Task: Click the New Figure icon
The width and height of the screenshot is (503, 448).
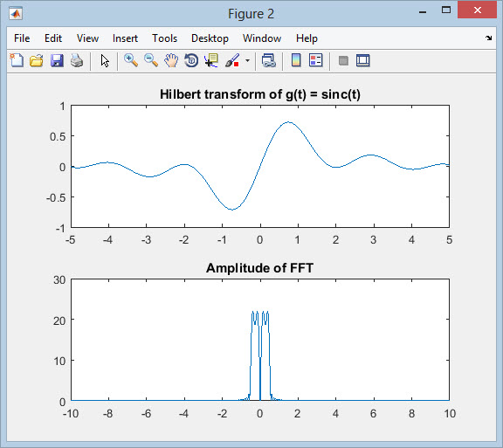Action: (x=17, y=60)
